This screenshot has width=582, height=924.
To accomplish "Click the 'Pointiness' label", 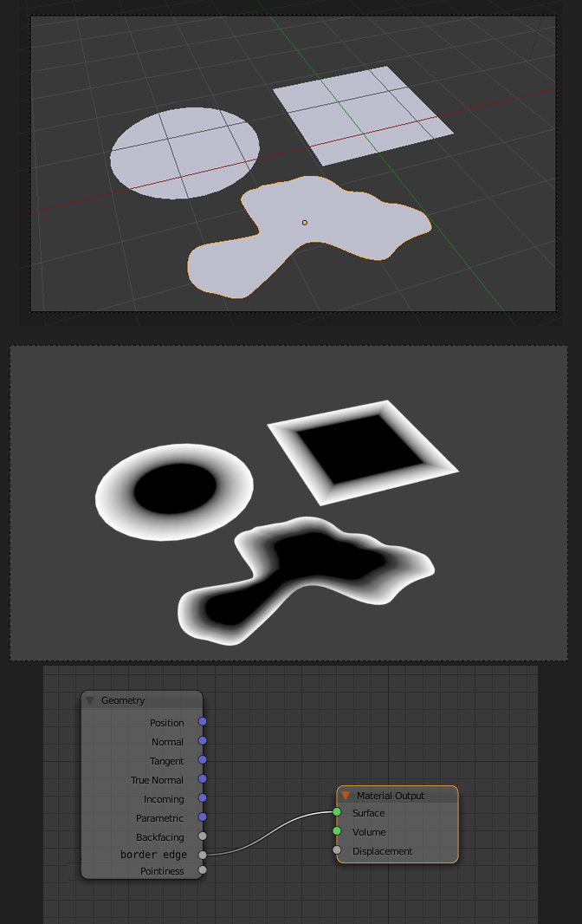I will point(162,871).
